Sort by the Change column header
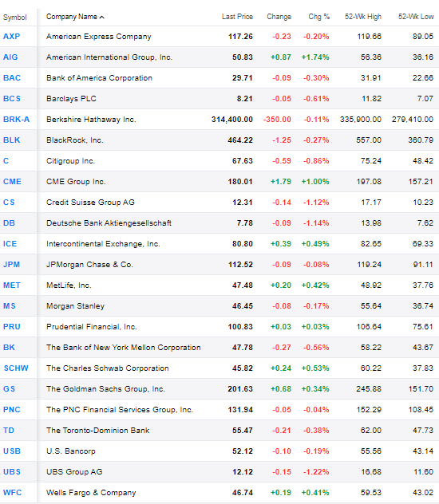The image size is (439, 504). click(x=279, y=17)
